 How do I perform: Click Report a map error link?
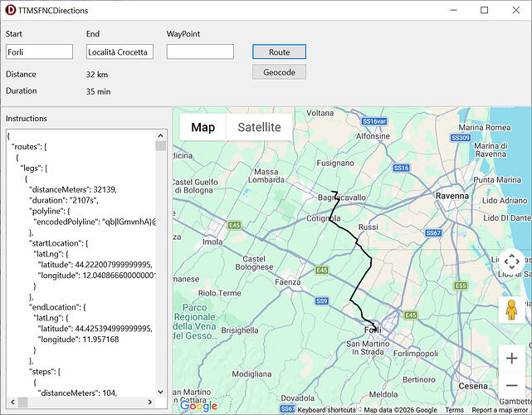point(499,410)
